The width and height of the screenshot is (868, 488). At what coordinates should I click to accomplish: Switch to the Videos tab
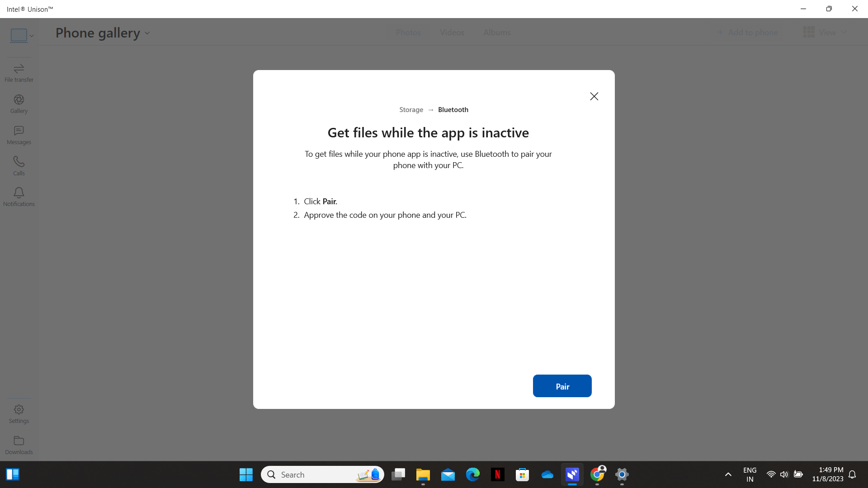(x=452, y=33)
